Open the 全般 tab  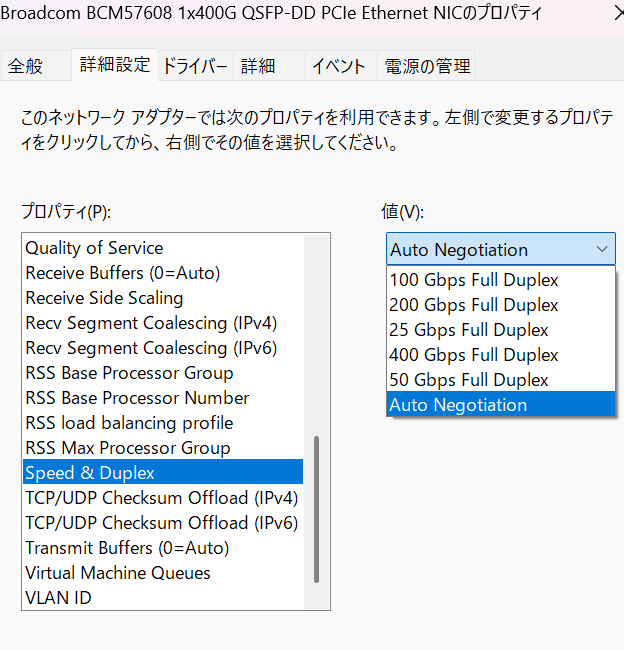click(x=36, y=65)
